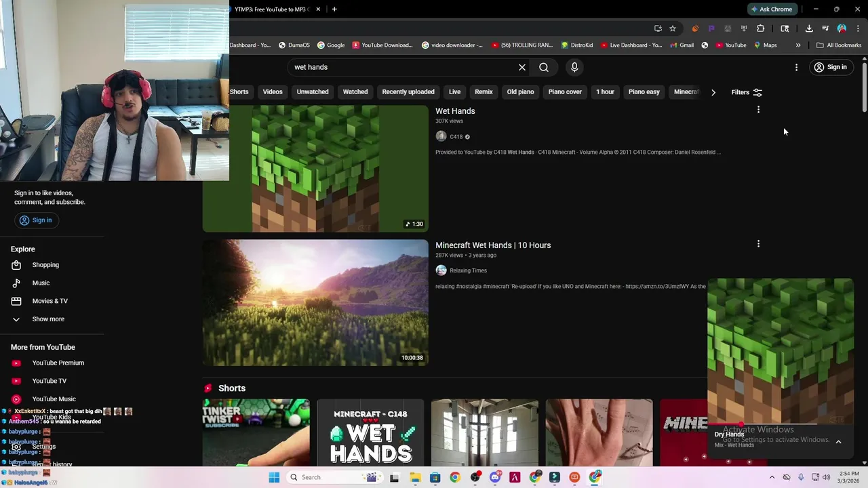Open YouTube settings three-dot menu
The height and width of the screenshot is (488, 868).
[x=796, y=67]
